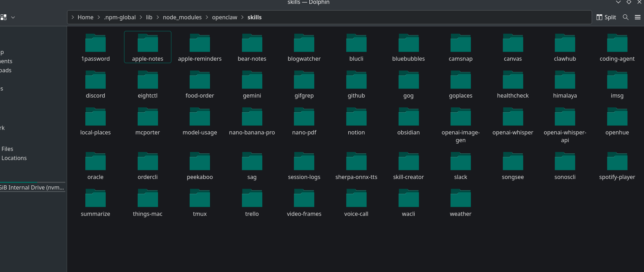Navigate to openclaw in breadcrumb
Image resolution: width=644 pixels, height=272 pixels.
[x=225, y=17]
